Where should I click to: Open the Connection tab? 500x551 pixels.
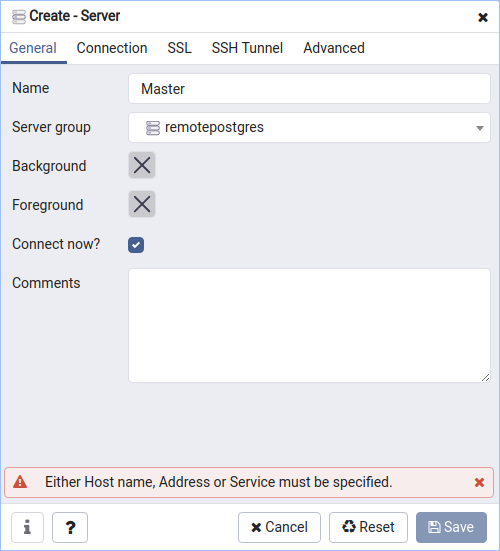point(112,48)
